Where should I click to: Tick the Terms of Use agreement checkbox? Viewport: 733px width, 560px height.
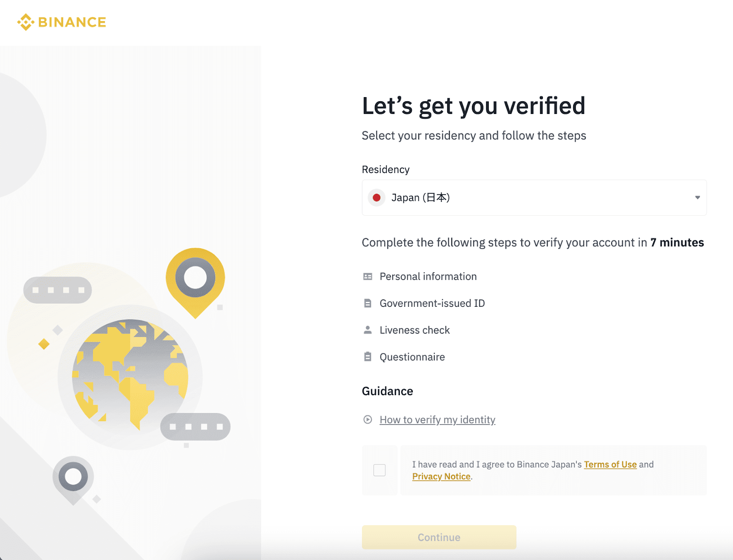pyautogui.click(x=379, y=470)
